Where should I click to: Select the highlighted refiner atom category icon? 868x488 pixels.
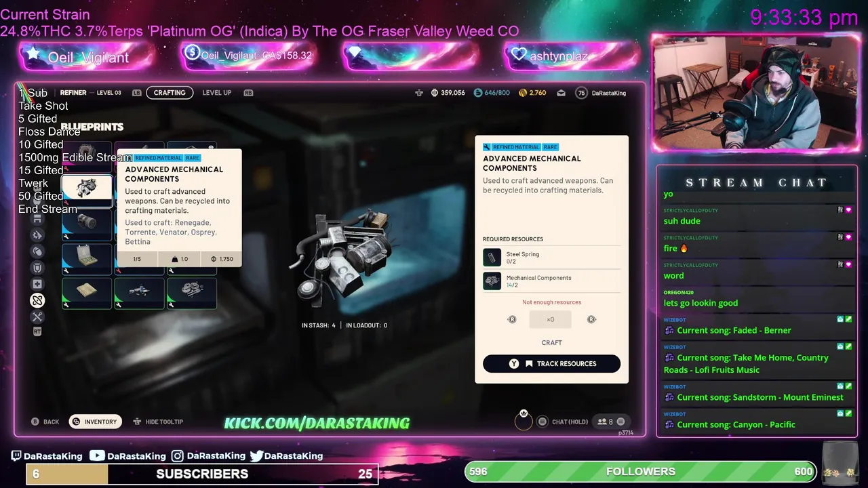pos(37,300)
